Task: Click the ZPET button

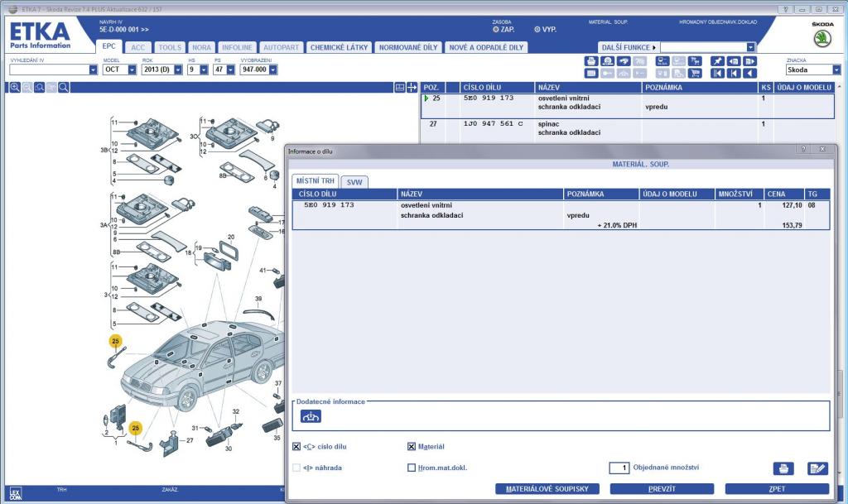Action: (x=777, y=489)
